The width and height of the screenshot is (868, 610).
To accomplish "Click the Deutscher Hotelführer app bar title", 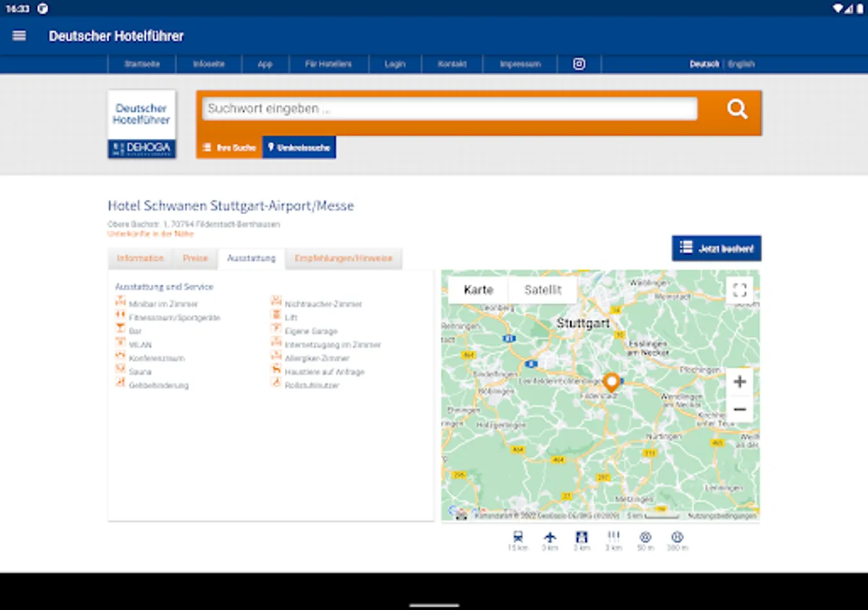I will click(x=116, y=36).
